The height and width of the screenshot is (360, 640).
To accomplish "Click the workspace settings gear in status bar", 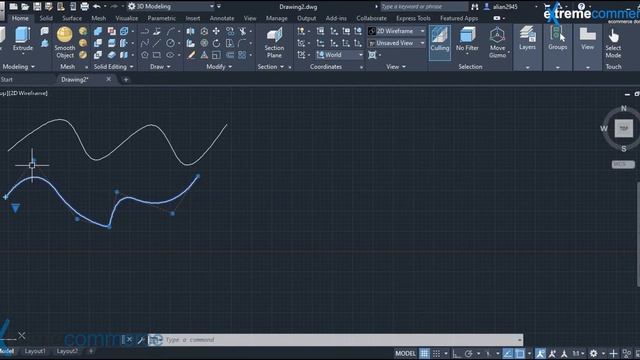I will click(x=593, y=353).
